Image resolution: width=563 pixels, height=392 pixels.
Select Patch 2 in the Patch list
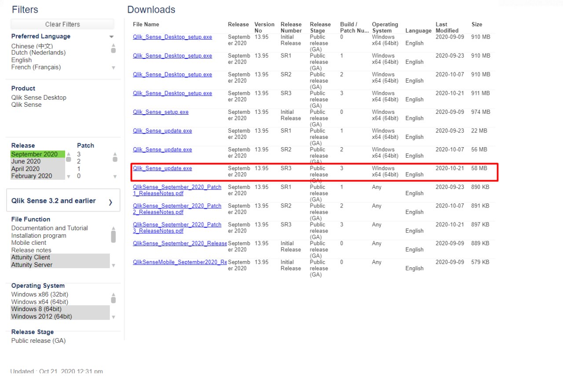tap(79, 161)
